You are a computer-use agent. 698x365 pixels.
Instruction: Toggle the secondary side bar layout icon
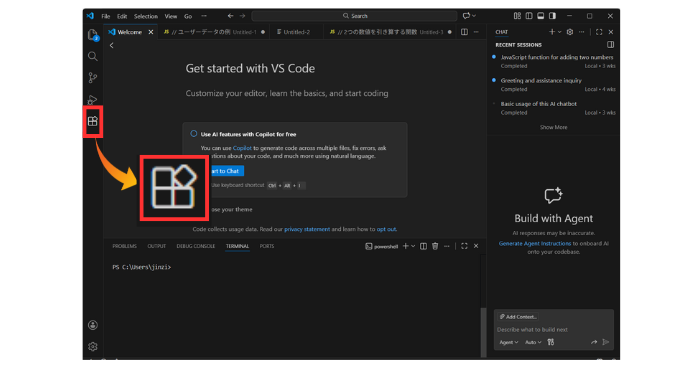point(552,16)
